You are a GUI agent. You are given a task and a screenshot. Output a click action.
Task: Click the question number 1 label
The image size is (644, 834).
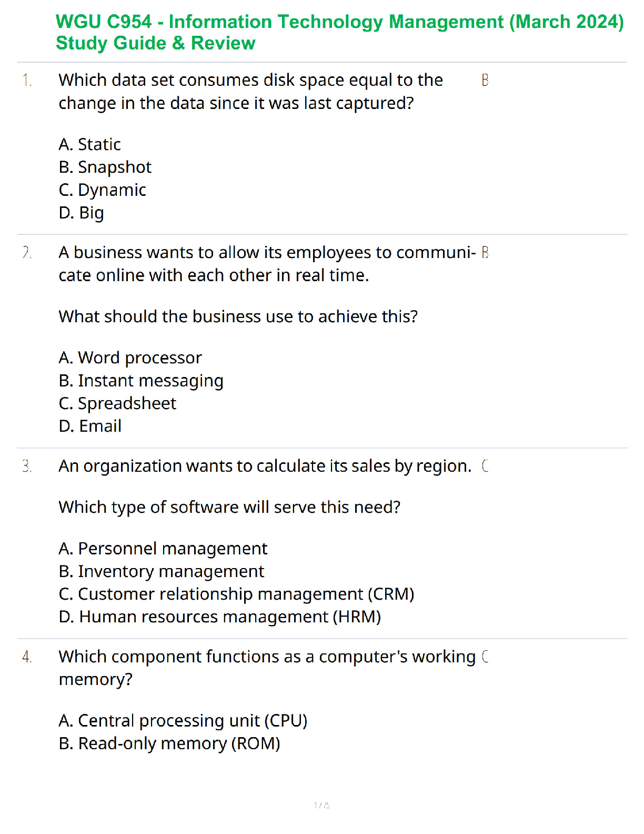[27, 81]
